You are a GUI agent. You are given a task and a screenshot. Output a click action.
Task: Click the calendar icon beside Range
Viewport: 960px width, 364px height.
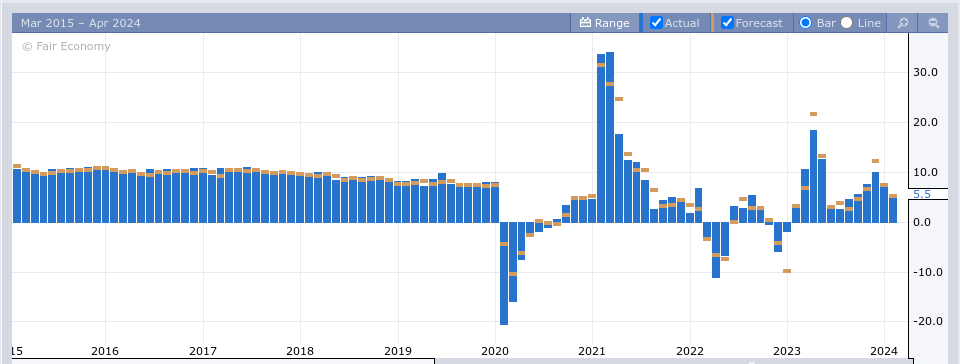point(585,23)
